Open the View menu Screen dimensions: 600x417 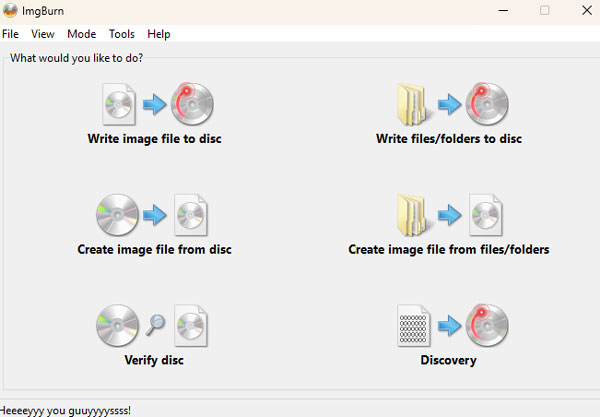(43, 34)
